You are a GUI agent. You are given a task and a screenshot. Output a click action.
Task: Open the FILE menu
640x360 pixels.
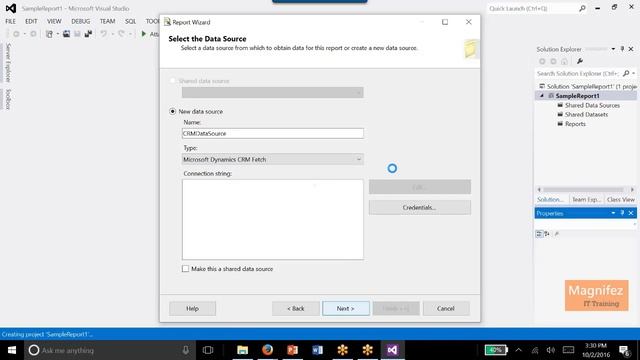(x=10, y=21)
